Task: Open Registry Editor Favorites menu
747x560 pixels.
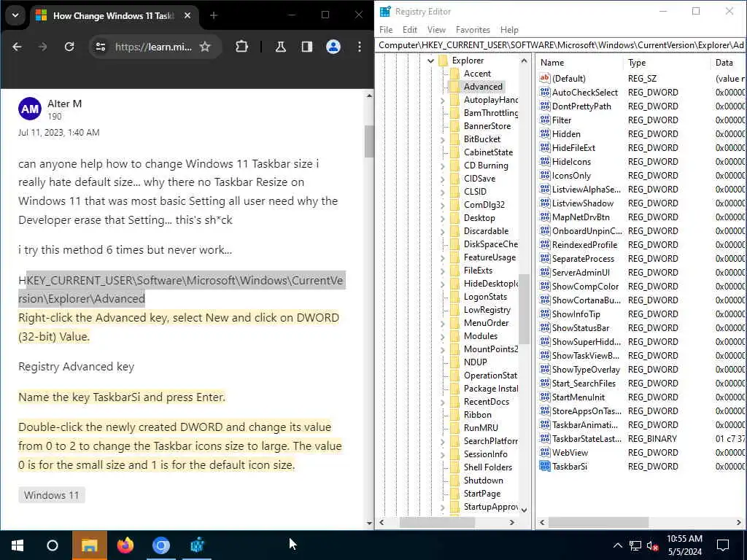Action: click(x=473, y=29)
